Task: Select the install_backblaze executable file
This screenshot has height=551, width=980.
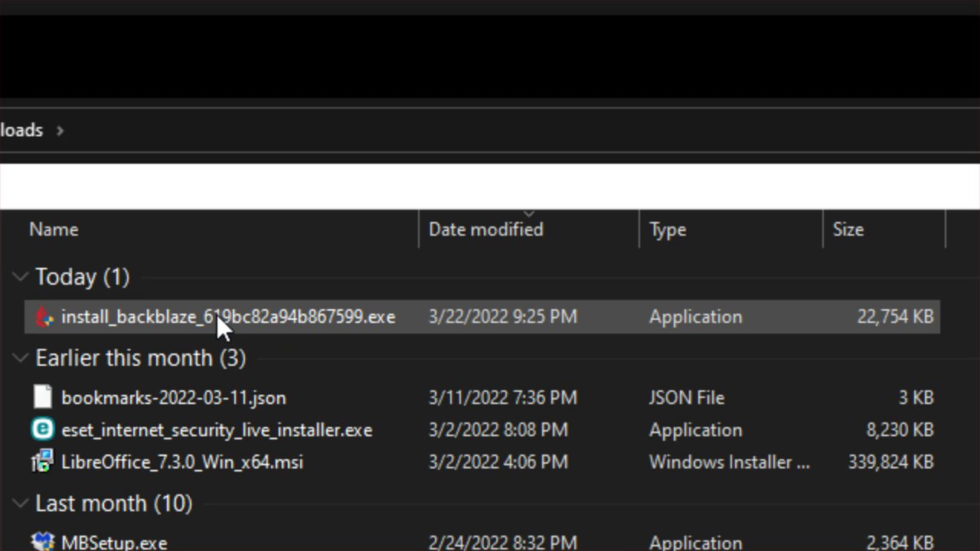Action: coord(228,317)
